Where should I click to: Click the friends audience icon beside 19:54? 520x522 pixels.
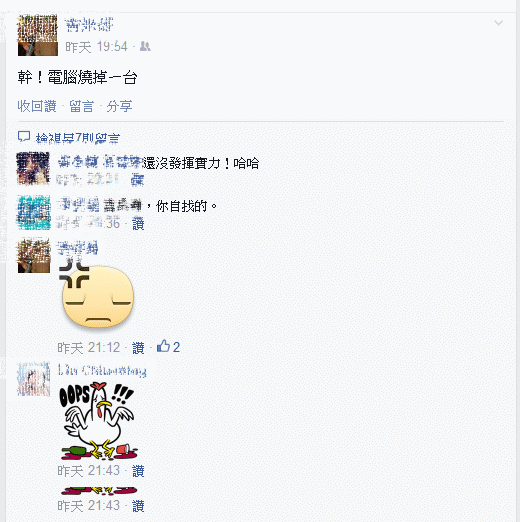coord(145,46)
